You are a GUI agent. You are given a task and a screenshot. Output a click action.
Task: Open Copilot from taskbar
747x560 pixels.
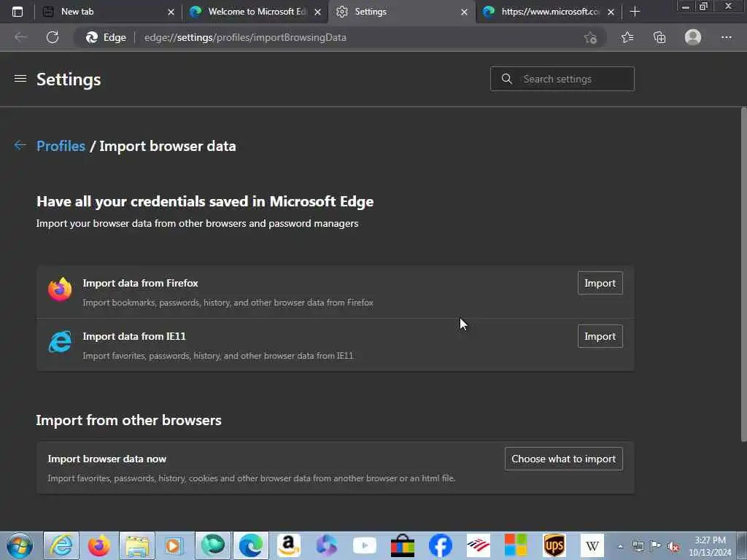tap(326, 545)
